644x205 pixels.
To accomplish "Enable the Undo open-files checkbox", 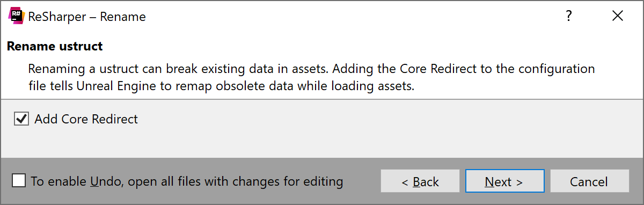I will (19, 180).
